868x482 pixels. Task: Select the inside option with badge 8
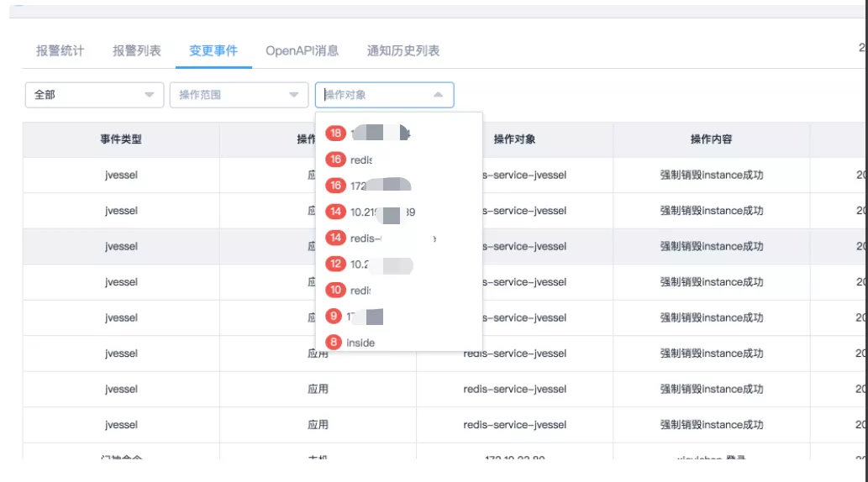[398, 343]
